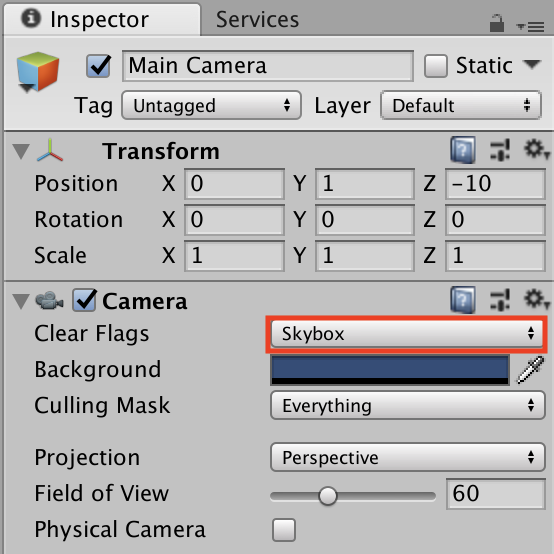
Task: Click the Position label
Action: 76,184
